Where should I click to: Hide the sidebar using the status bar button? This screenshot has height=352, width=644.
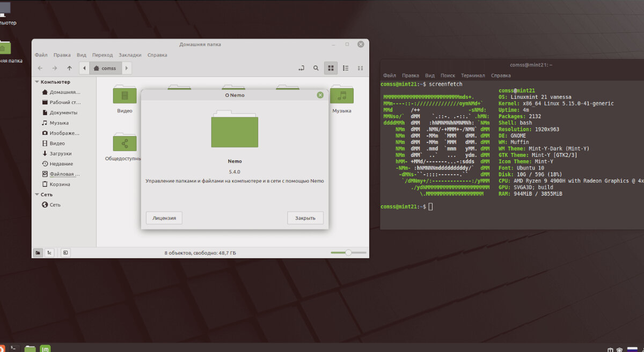[x=65, y=252]
